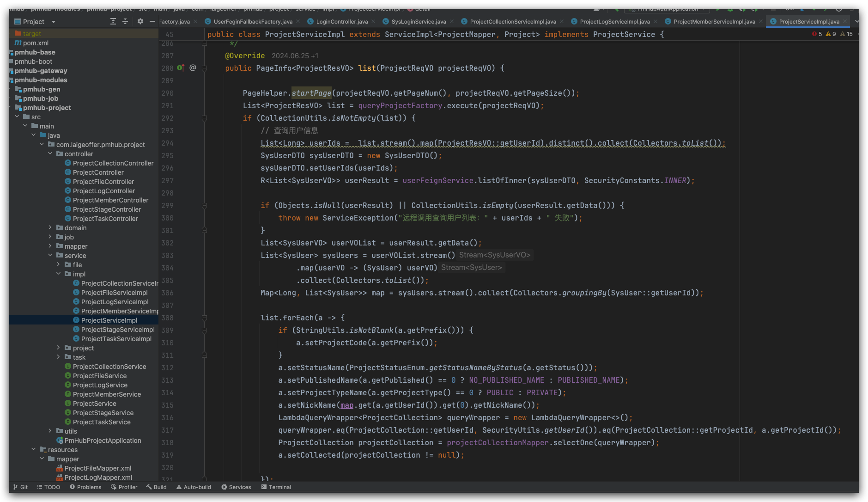Switch to ProjectLogServiceImpl.java tab

coord(614,22)
